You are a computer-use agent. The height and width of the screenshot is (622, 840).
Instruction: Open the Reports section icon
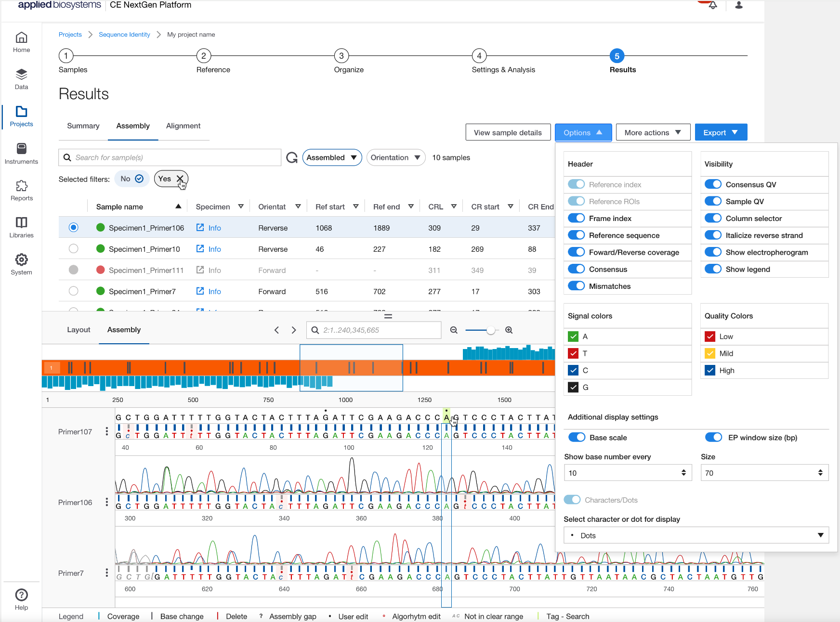[21, 186]
